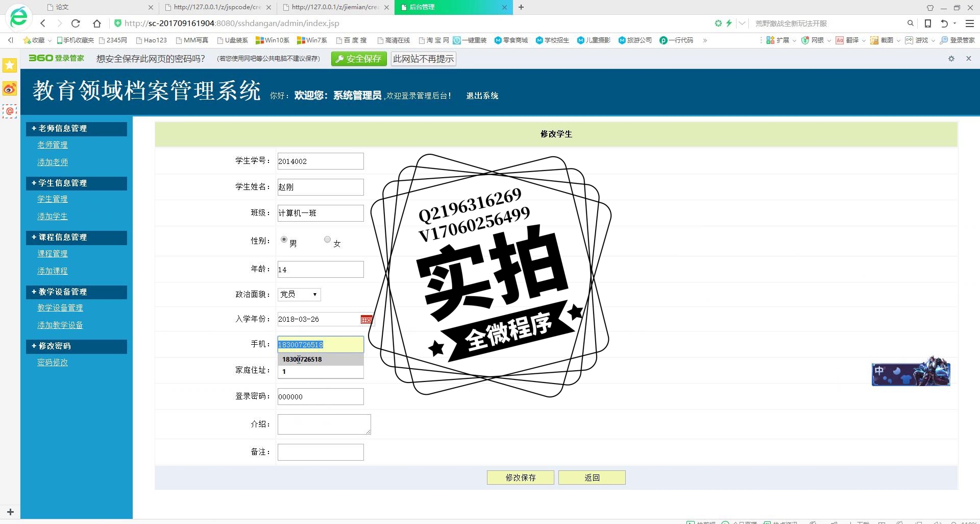Open 添加教学设备 link

[60, 325]
